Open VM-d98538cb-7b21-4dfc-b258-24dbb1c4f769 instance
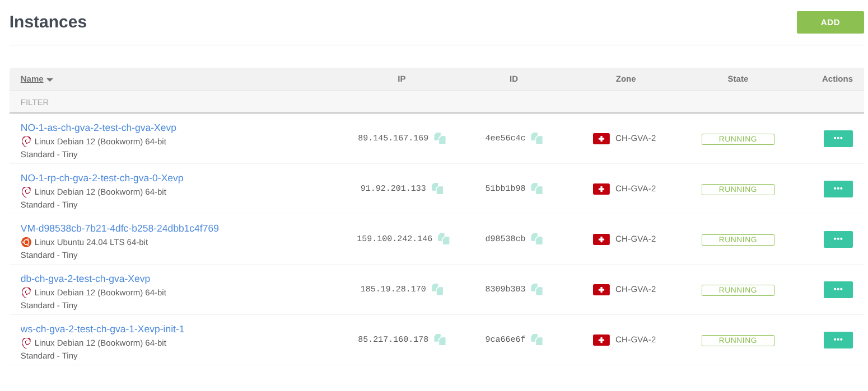Viewport: 868px width, 391px height. 119,228
